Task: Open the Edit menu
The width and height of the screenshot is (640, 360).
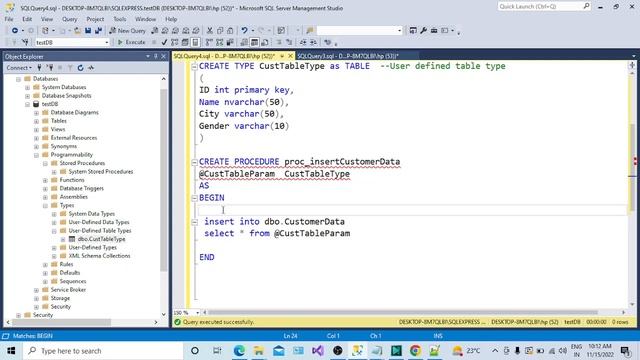Action: [x=27, y=19]
